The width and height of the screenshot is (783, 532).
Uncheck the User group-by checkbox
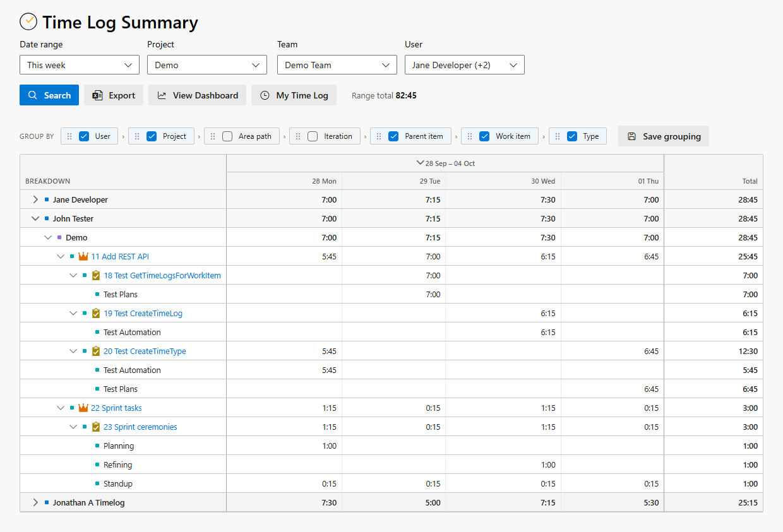(84, 136)
